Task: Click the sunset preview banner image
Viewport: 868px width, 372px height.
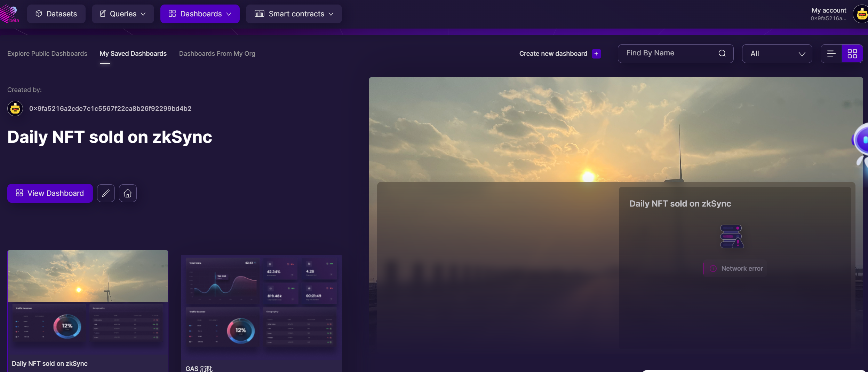Action: pyautogui.click(x=616, y=129)
